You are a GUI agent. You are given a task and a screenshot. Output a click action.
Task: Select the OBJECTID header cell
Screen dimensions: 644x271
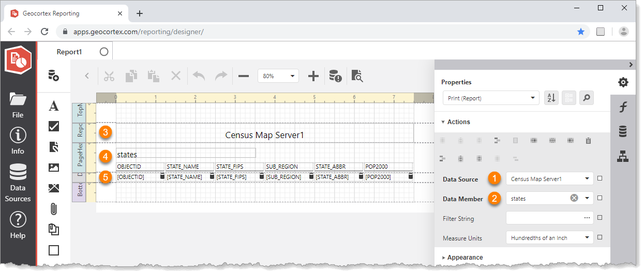pos(140,167)
